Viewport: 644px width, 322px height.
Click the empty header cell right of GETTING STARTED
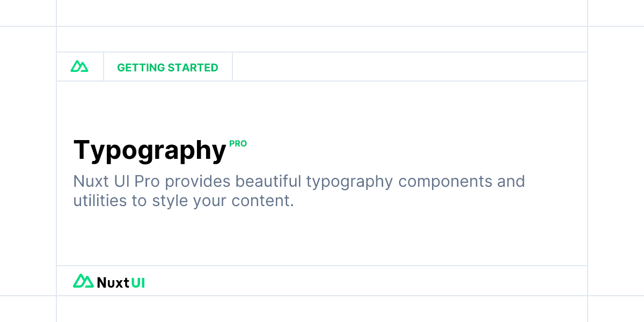(x=410, y=67)
